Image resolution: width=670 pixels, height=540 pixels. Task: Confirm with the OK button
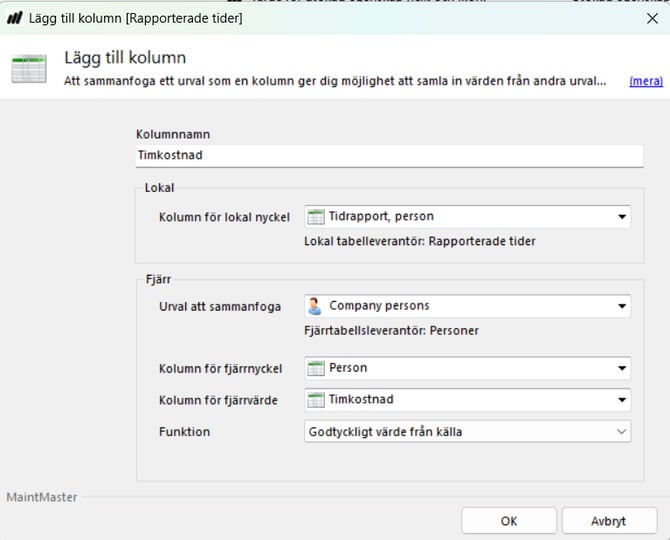point(508,521)
